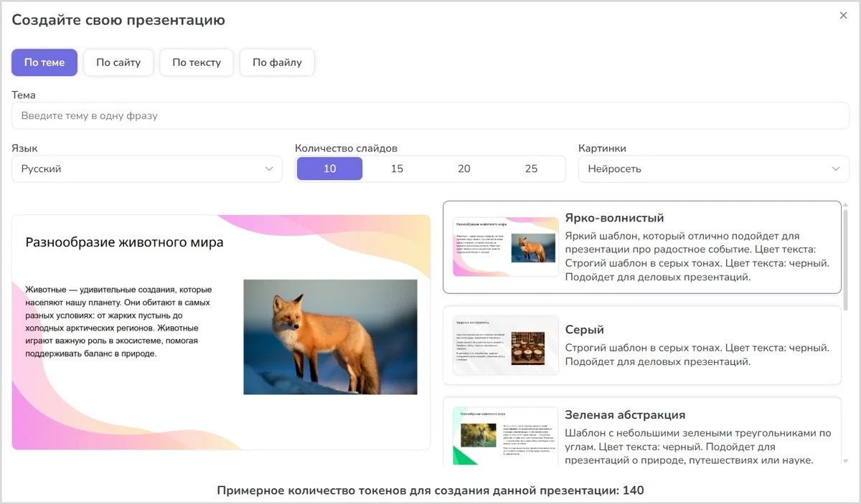Click the chevron in the Русский dropdown
Viewport: 861px width, 504px height.
pos(269,169)
